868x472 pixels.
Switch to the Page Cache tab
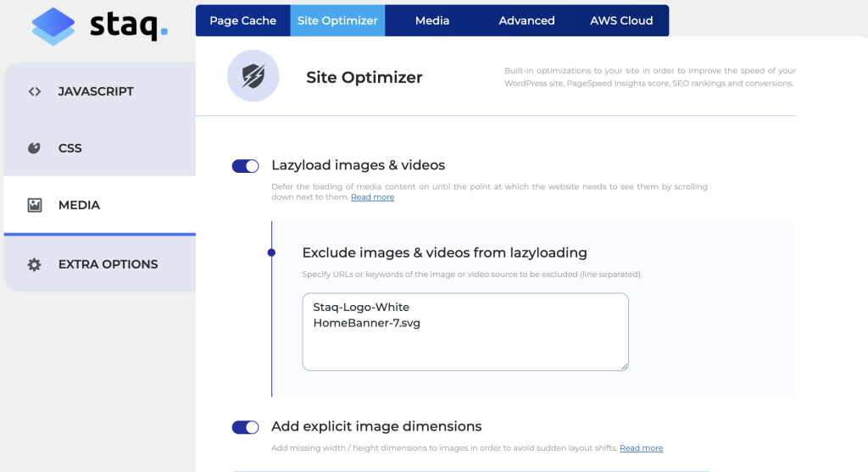click(242, 20)
